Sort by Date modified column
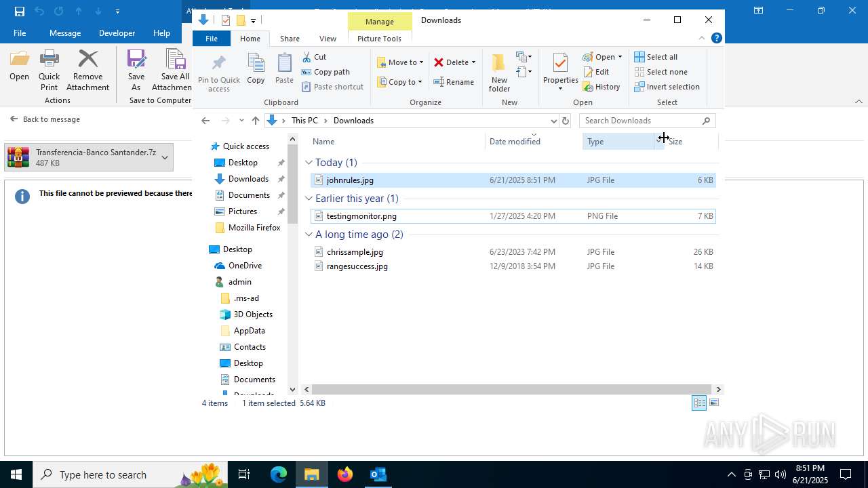The image size is (868, 488). pyautogui.click(x=533, y=141)
